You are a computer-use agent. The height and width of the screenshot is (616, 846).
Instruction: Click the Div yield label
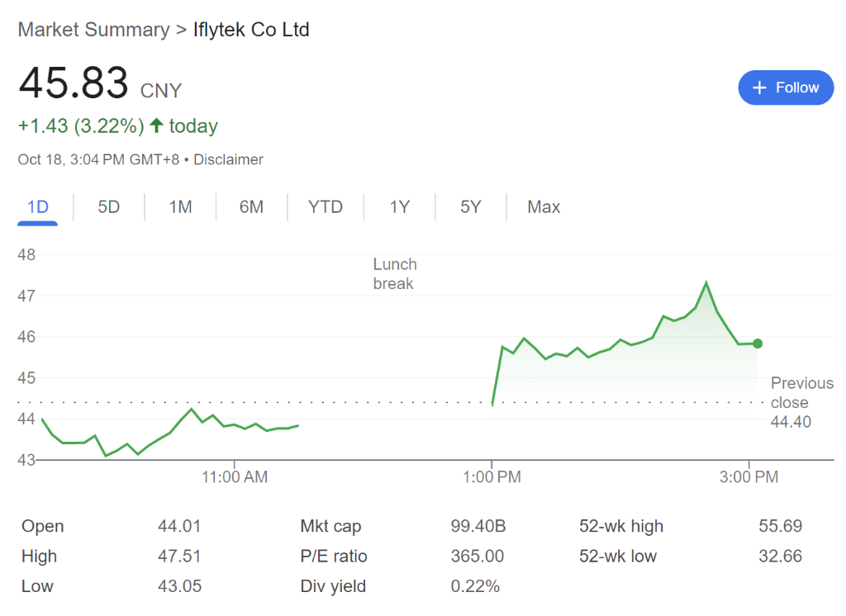point(333,586)
